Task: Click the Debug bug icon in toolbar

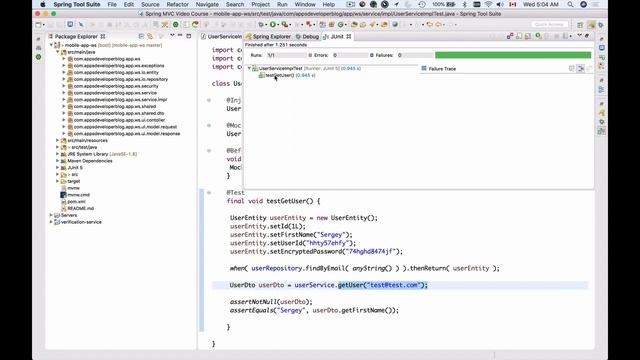Action: [260, 24]
